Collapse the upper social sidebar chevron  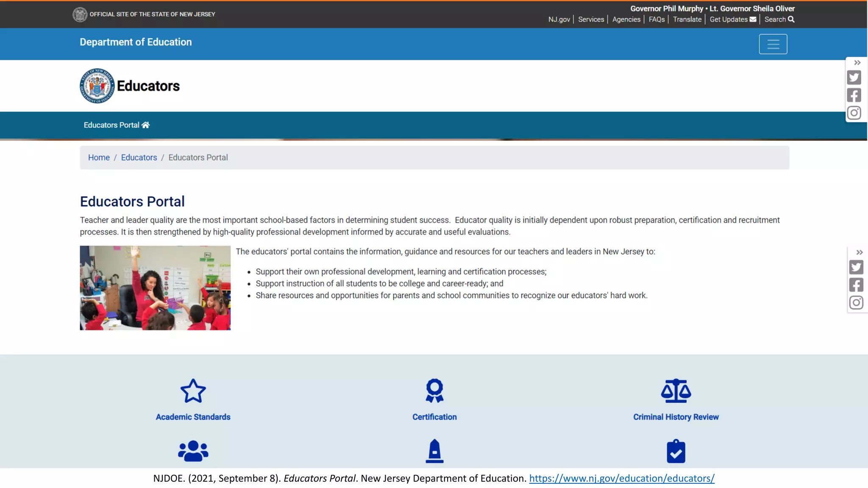(857, 63)
